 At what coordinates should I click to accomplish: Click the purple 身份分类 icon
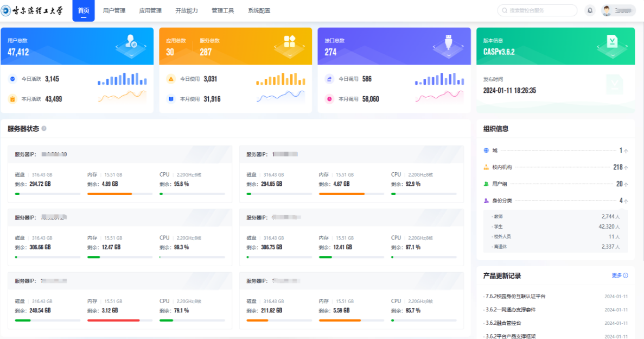[x=486, y=200]
